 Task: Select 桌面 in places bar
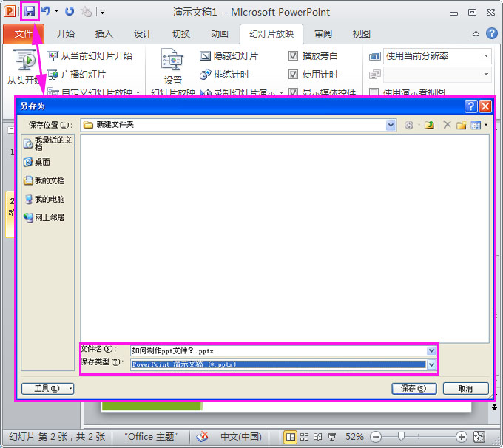tap(37, 162)
